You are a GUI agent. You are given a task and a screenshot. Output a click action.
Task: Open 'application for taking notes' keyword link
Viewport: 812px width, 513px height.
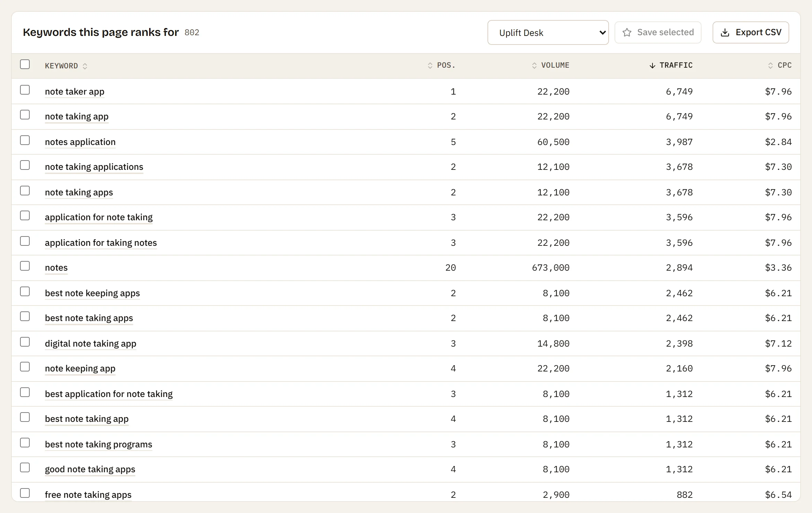pyautogui.click(x=101, y=243)
